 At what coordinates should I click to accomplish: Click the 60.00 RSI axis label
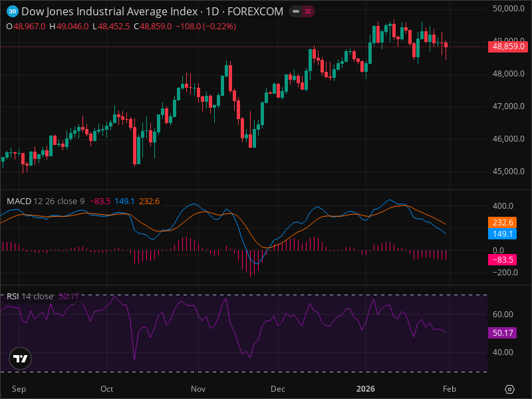tap(503, 314)
